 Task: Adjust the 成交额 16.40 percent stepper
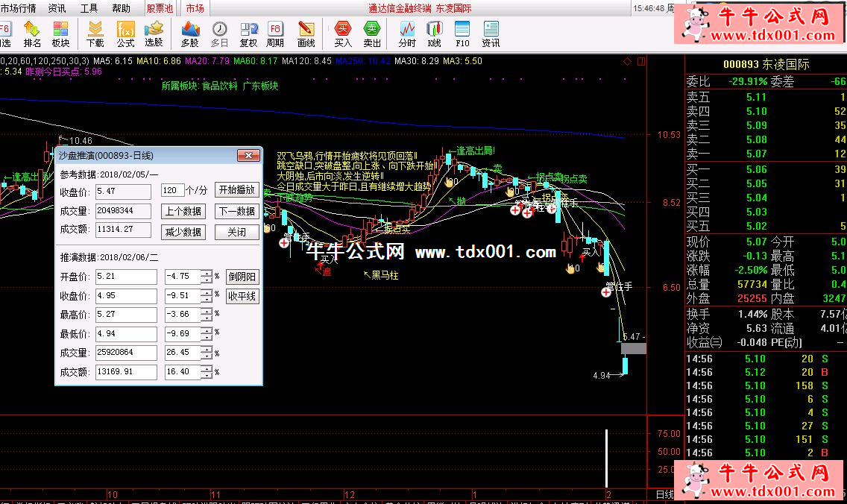click(x=207, y=372)
